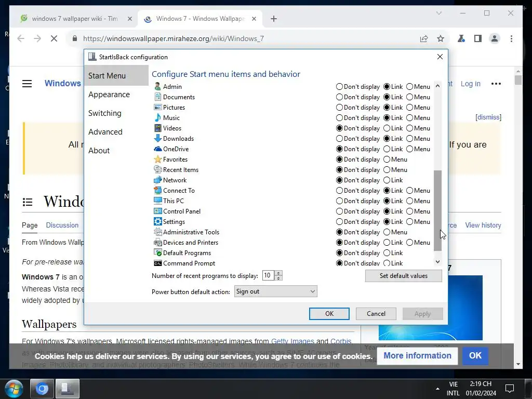This screenshot has height=399, width=532.
Task: Open Chrome from the taskbar
Action: 42,389
